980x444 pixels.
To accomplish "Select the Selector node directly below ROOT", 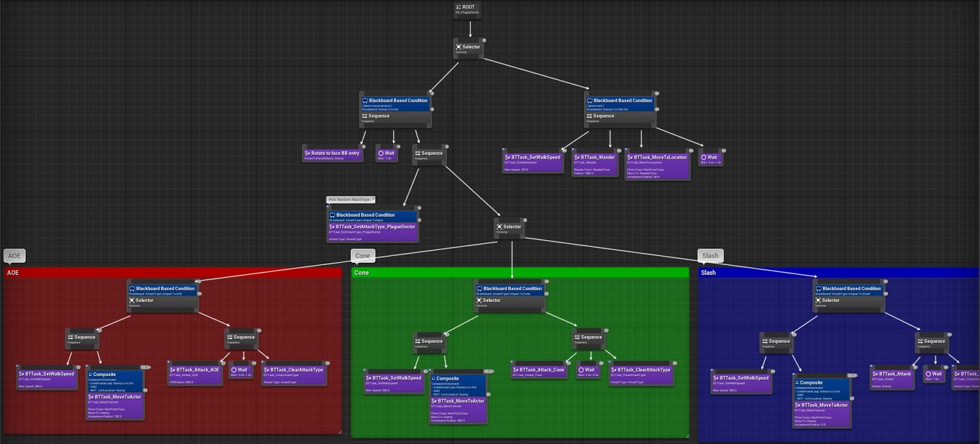I will coord(468,49).
